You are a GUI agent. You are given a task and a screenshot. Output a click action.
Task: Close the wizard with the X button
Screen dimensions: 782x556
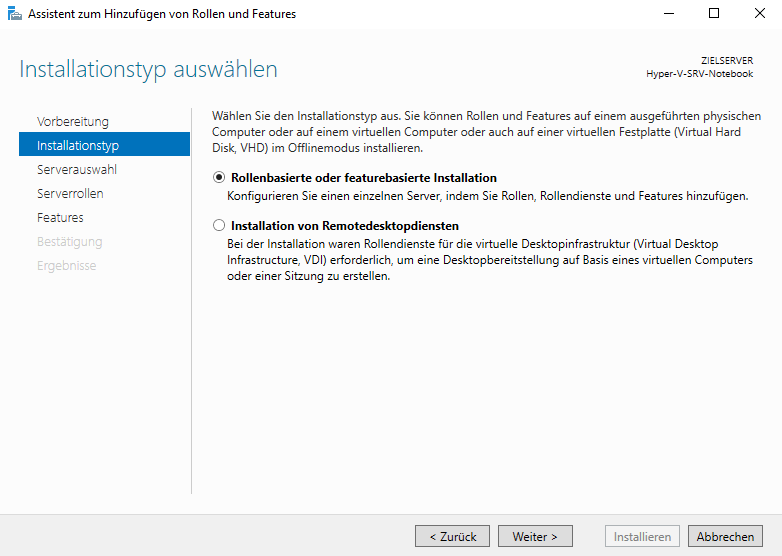[x=759, y=14]
